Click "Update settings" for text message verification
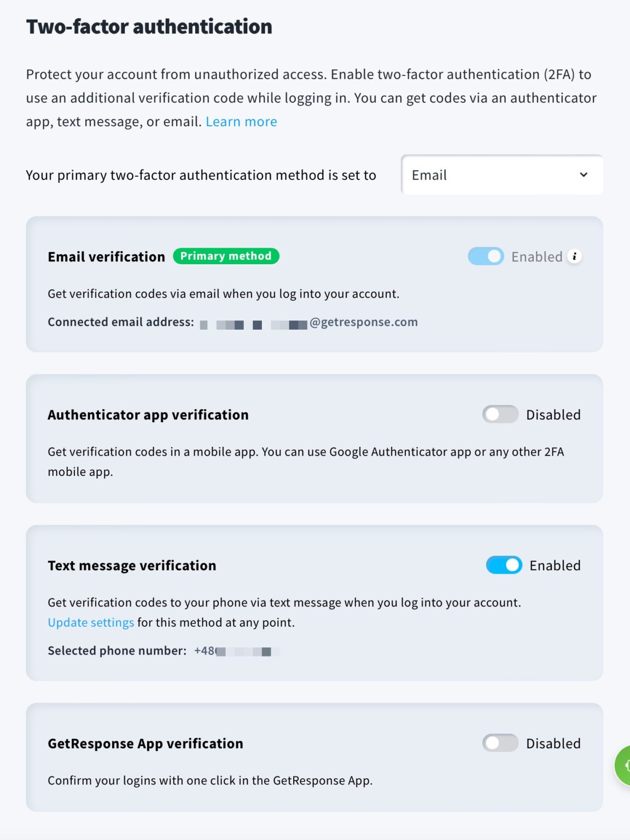 pos(90,622)
